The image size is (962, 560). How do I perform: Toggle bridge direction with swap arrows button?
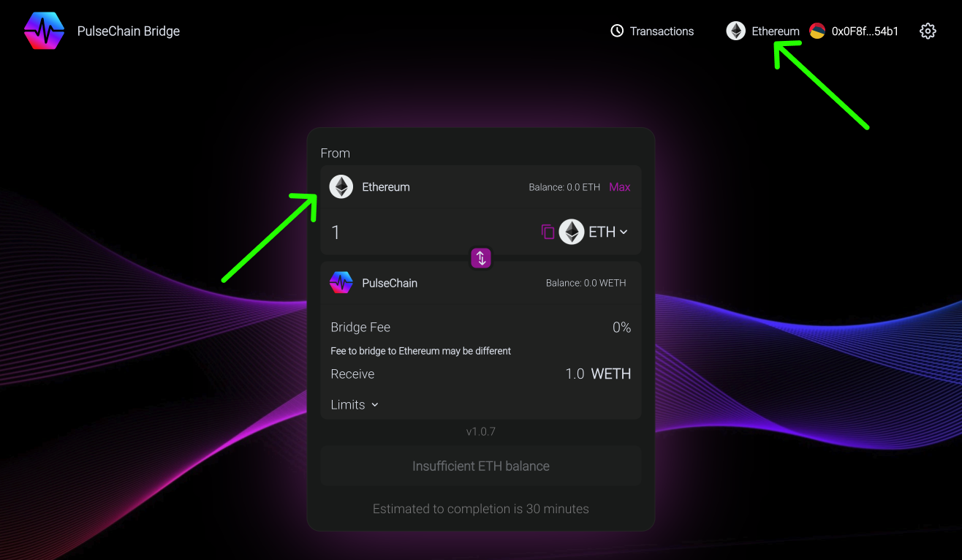click(481, 257)
